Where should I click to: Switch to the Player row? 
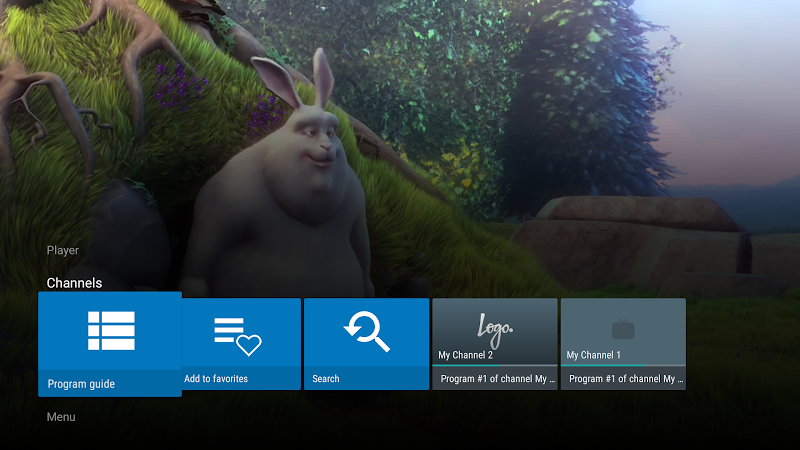[x=63, y=250]
